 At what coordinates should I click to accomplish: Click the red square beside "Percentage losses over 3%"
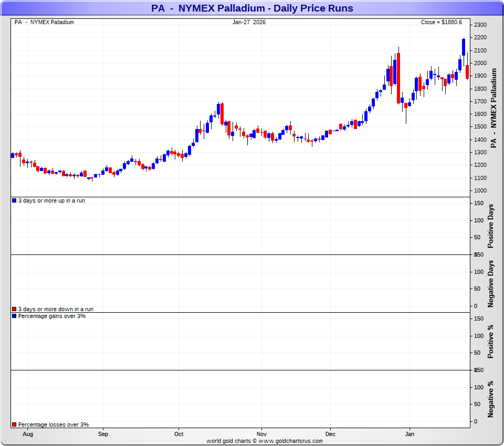click(x=14, y=424)
